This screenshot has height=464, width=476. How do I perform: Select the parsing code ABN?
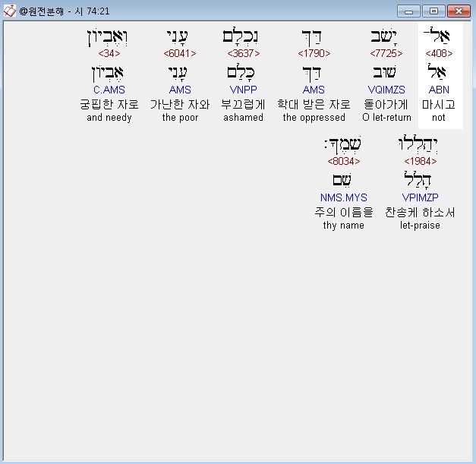pyautogui.click(x=439, y=90)
